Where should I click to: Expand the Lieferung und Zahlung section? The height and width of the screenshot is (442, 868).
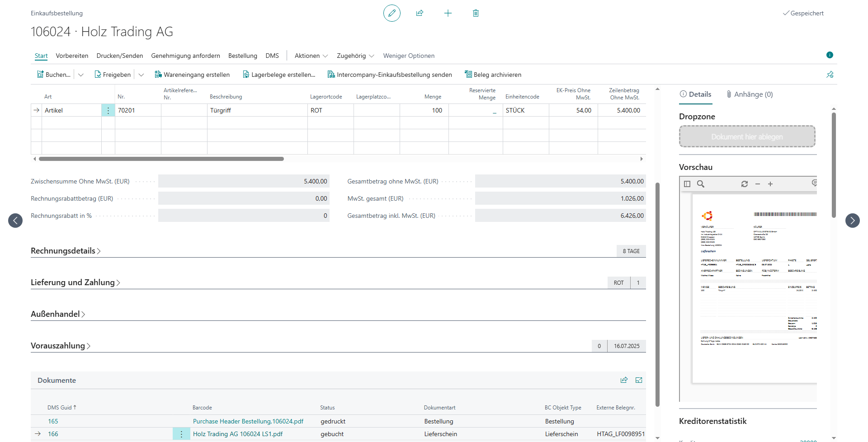[75, 282]
